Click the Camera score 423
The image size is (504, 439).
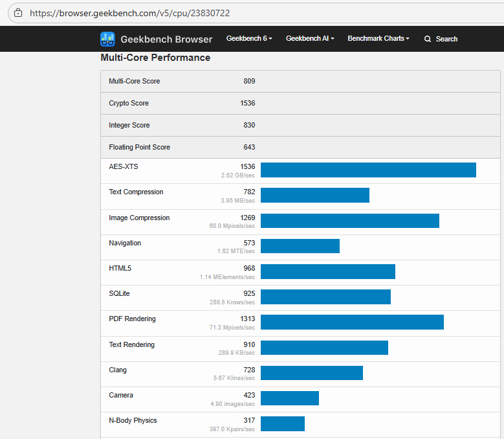[249, 395]
